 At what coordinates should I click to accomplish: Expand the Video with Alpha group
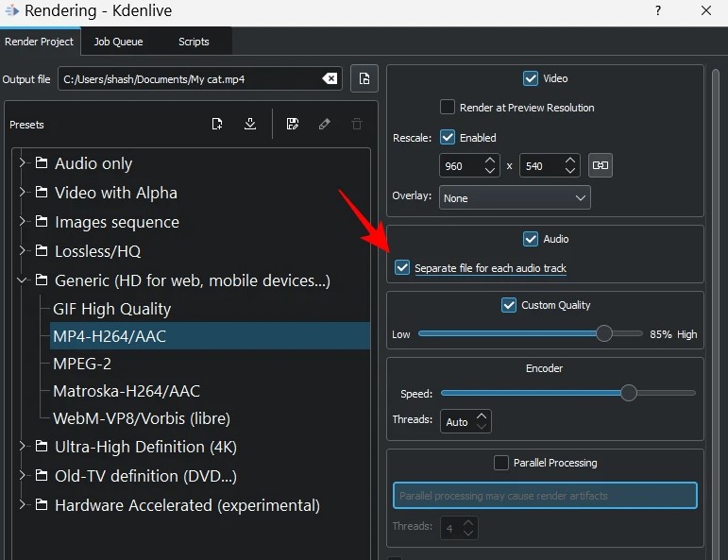[x=22, y=192]
